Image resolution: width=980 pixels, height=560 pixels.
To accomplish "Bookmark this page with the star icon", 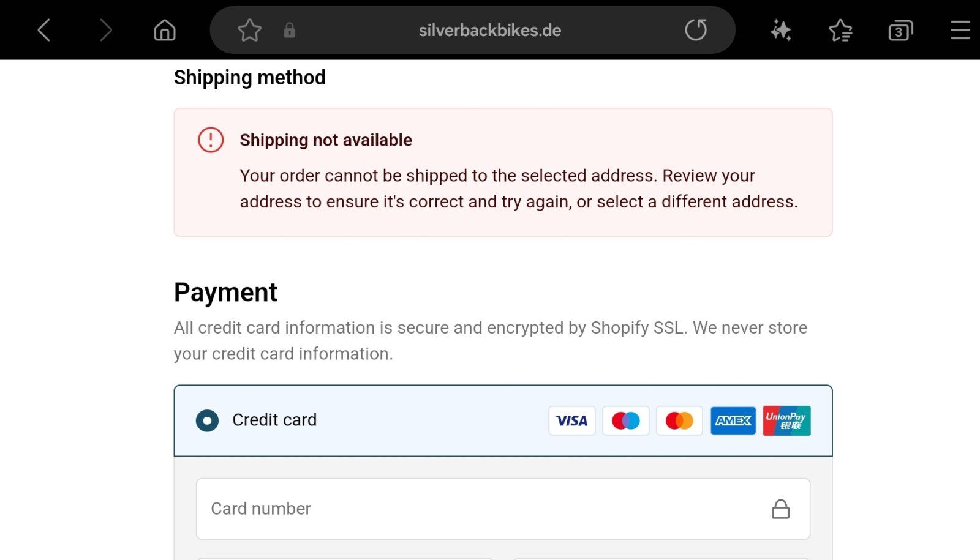I will pyautogui.click(x=249, y=30).
